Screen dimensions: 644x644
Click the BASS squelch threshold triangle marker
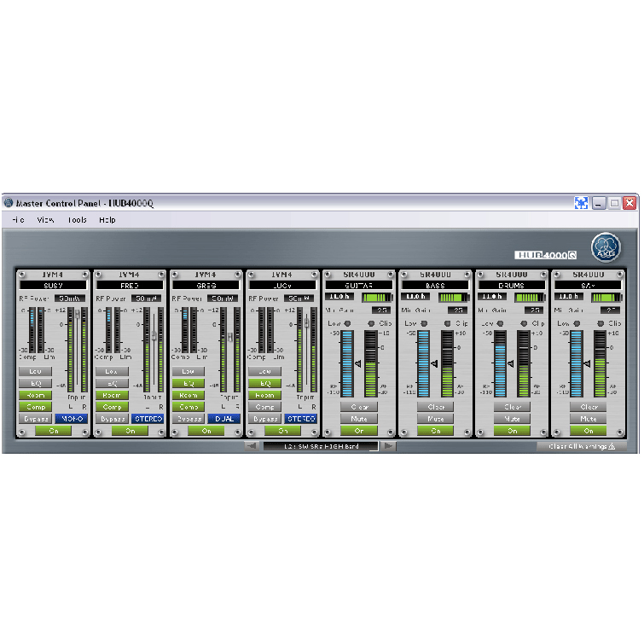[434, 363]
